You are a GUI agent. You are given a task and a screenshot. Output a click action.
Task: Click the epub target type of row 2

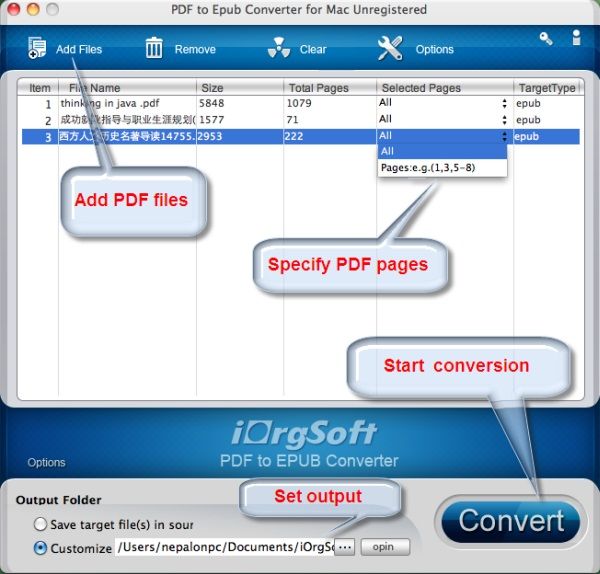click(528, 120)
